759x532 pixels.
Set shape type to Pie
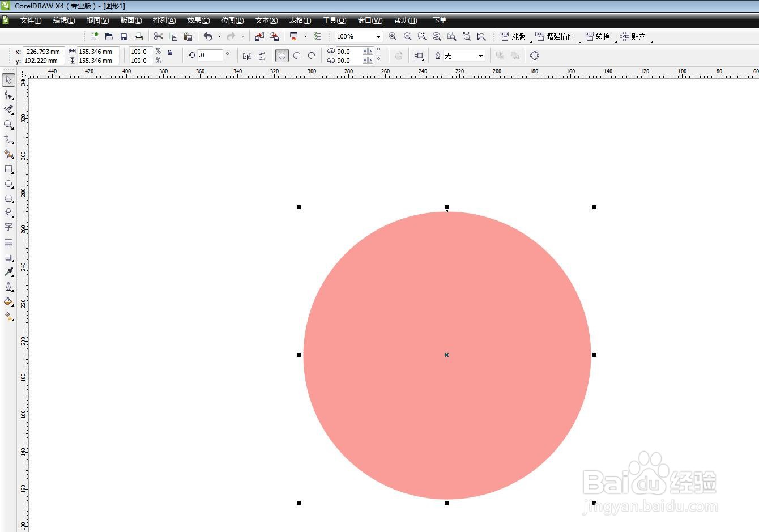coord(297,56)
